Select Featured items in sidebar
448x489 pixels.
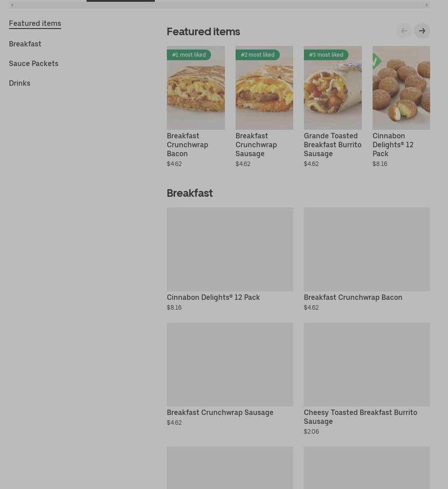[35, 24]
